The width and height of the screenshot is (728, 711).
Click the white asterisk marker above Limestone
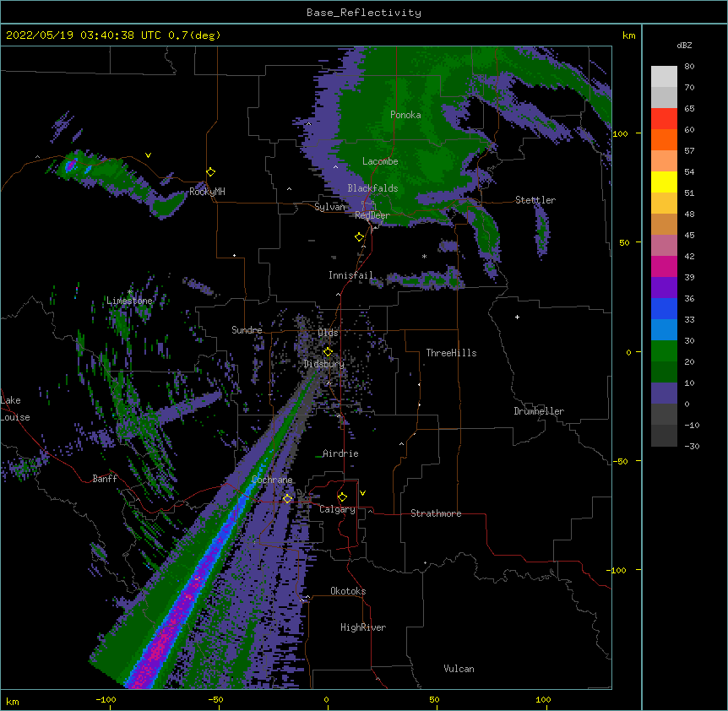[x=130, y=292]
